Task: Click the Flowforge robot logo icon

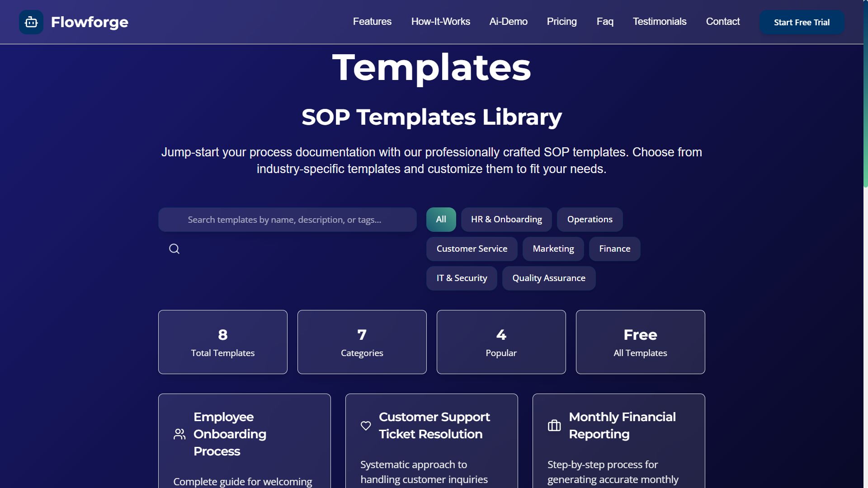Action: point(31,22)
